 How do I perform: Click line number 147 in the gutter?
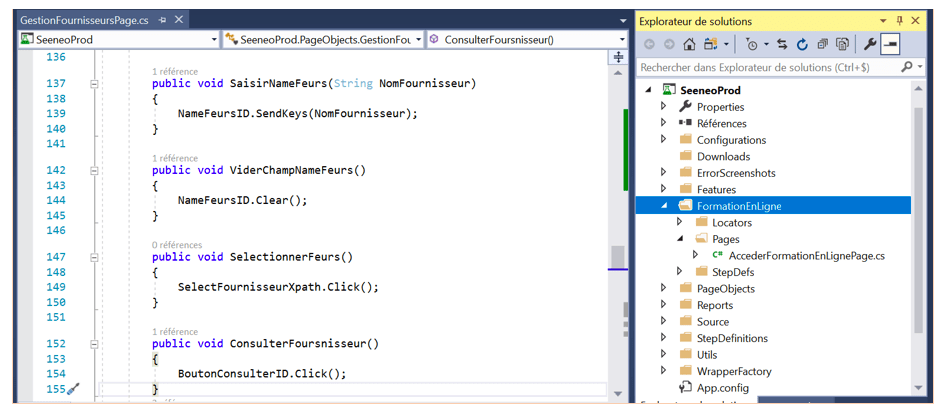[56, 257]
